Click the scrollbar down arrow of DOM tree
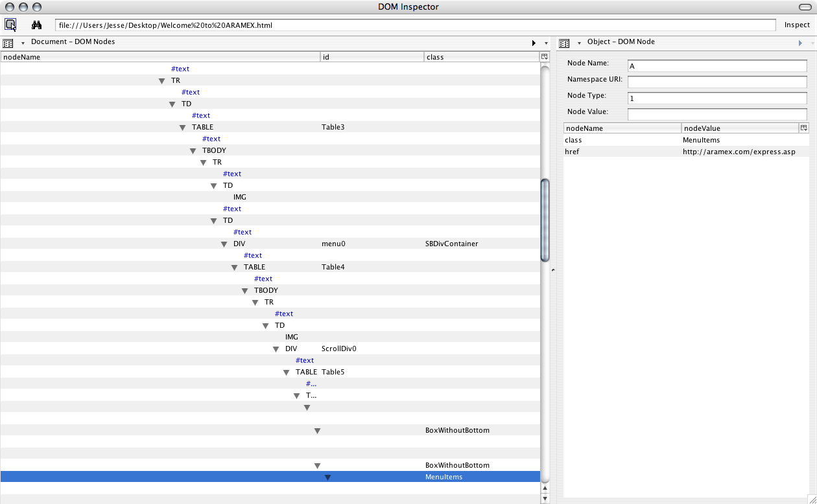The width and height of the screenshot is (817, 504). click(x=545, y=499)
